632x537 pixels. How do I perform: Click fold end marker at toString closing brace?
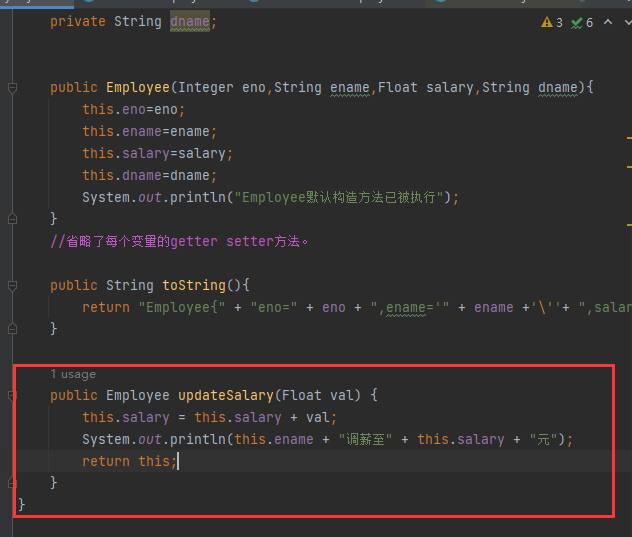click(12, 329)
